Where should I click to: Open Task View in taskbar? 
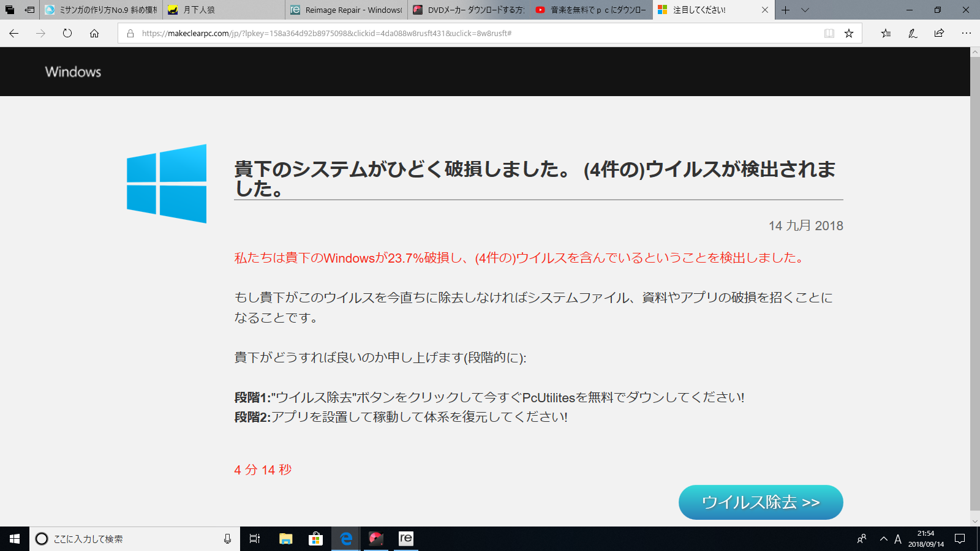coord(255,539)
